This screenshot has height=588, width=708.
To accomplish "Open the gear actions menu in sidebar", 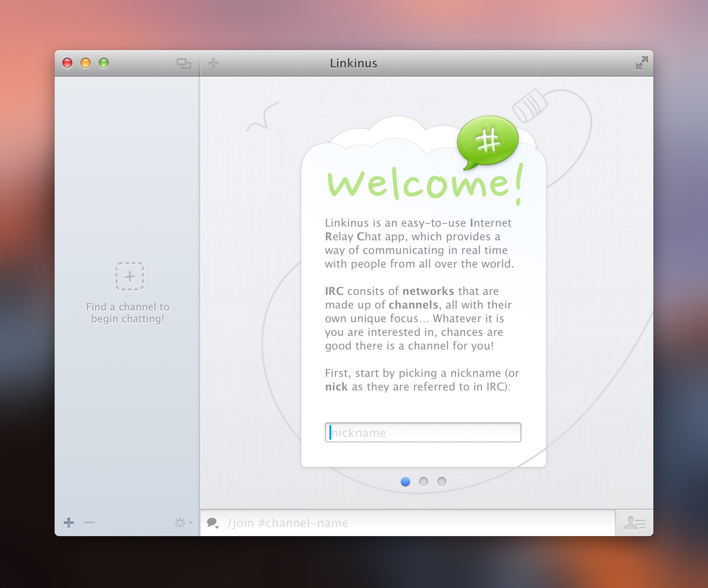I will point(183,523).
